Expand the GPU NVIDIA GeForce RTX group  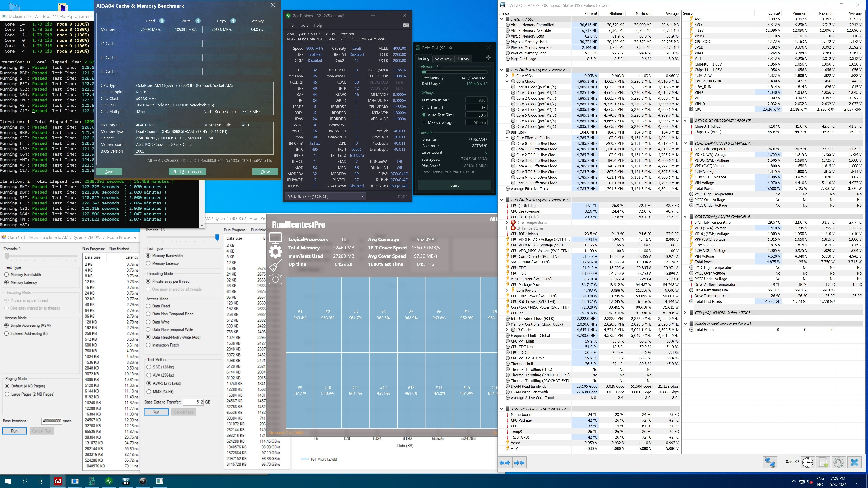(685, 312)
